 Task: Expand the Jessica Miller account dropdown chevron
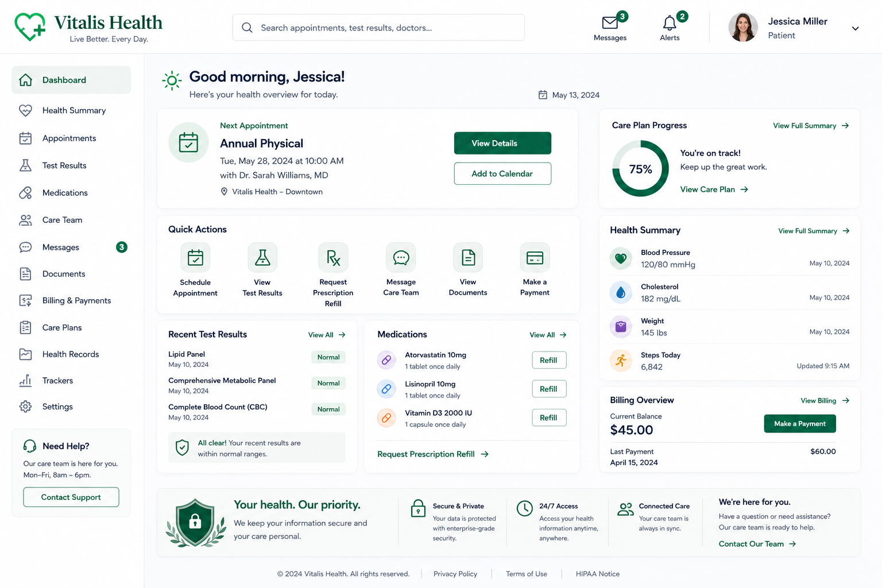[x=855, y=28]
